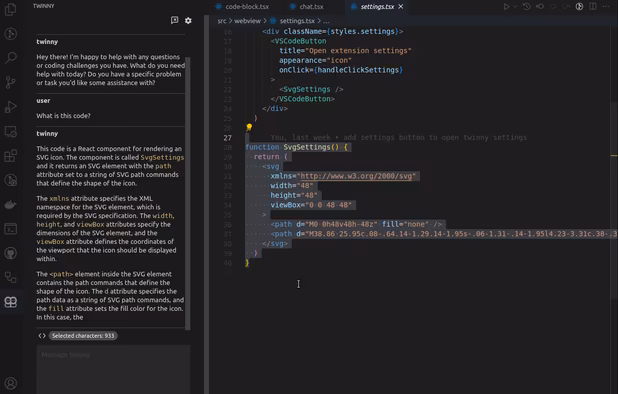The height and width of the screenshot is (394, 618).
Task: Open the Run and Debug view
Action: 11,107
